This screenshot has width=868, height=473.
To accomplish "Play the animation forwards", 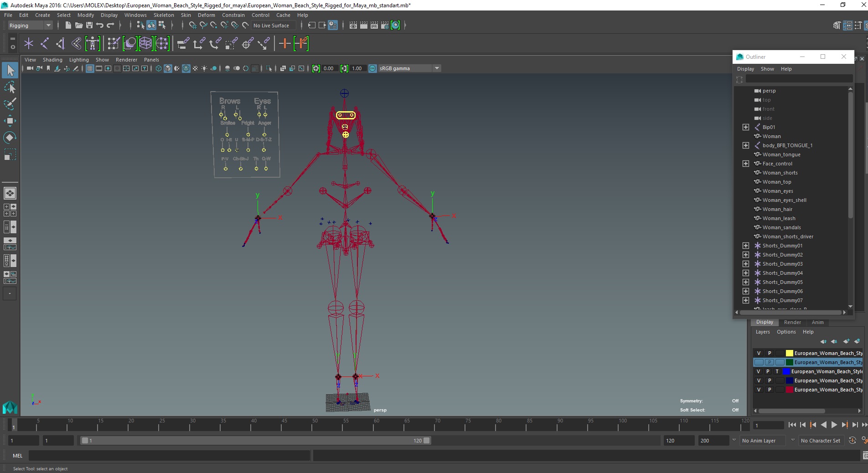I will tap(834, 425).
